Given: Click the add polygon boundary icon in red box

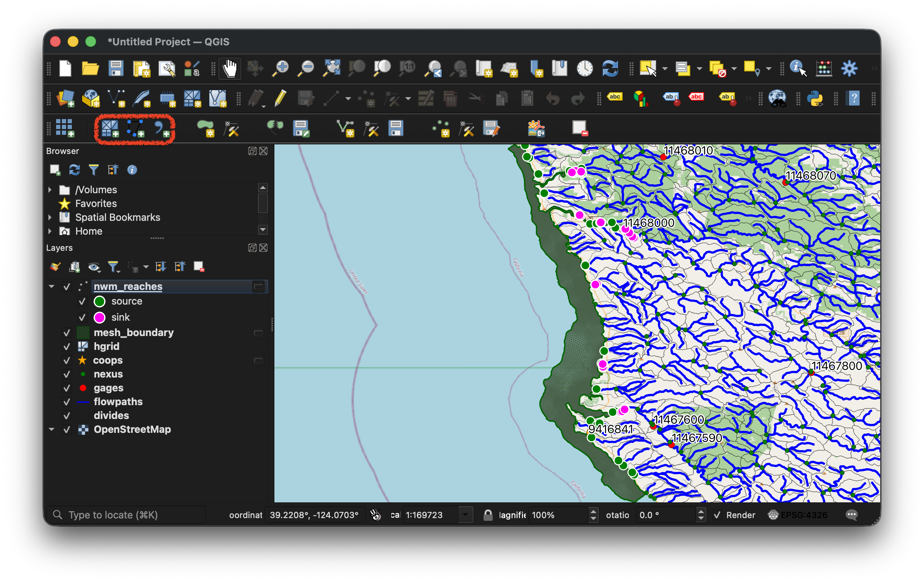Looking at the screenshot, I should [x=135, y=129].
